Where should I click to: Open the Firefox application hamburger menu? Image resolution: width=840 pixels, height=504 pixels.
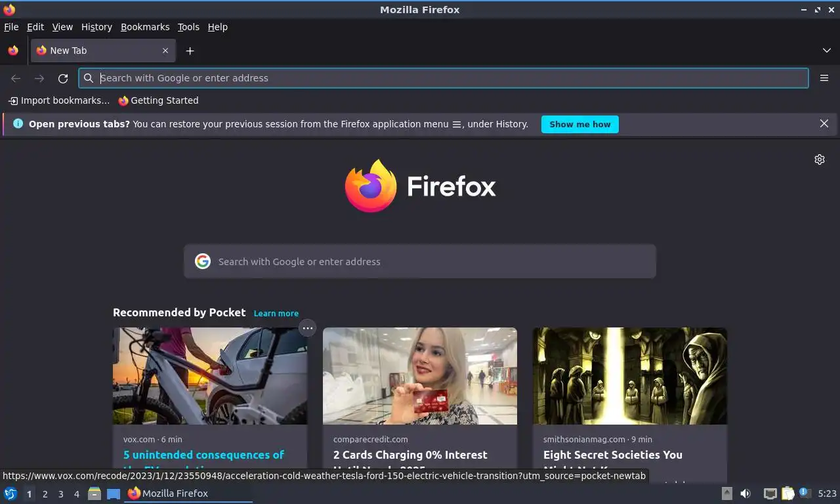(x=824, y=78)
